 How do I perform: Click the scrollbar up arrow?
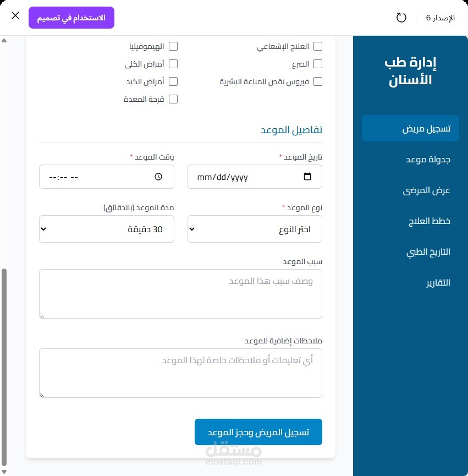(4, 40)
